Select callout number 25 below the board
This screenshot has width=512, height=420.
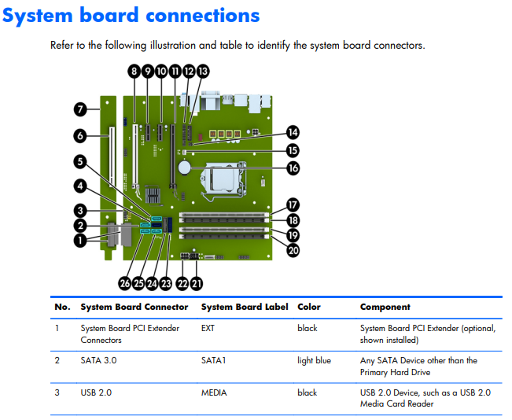(138, 283)
